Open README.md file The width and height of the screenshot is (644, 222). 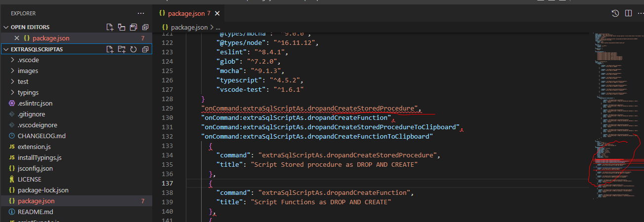click(x=35, y=212)
